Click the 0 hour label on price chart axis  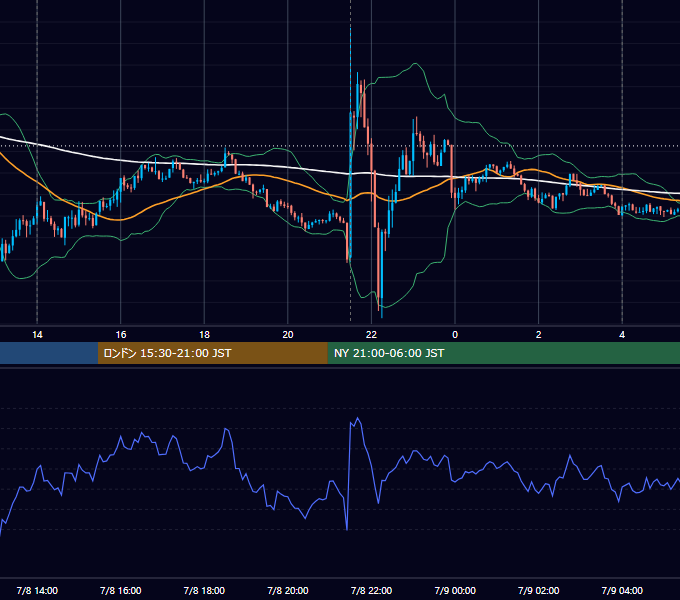(455, 335)
